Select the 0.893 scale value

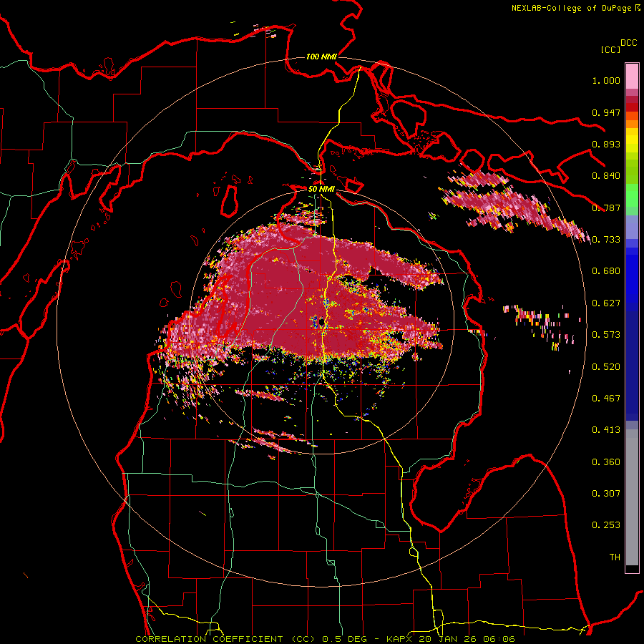point(606,144)
